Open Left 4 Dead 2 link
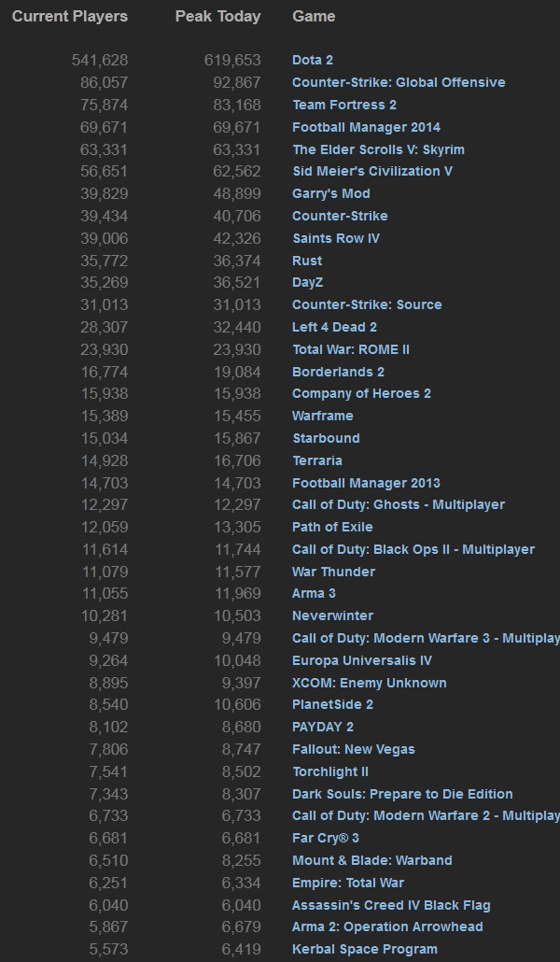Image resolution: width=560 pixels, height=962 pixels. coord(334,327)
